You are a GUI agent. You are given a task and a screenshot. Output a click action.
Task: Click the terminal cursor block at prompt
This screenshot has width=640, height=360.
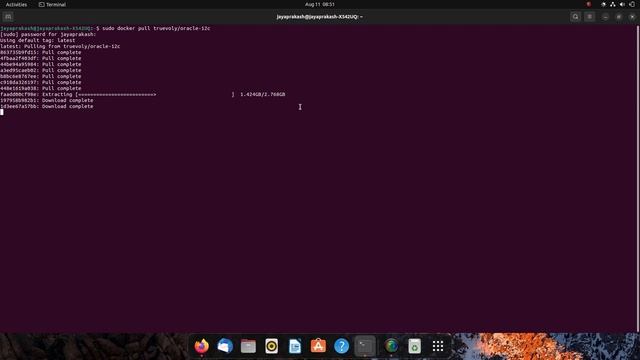tap(2, 112)
